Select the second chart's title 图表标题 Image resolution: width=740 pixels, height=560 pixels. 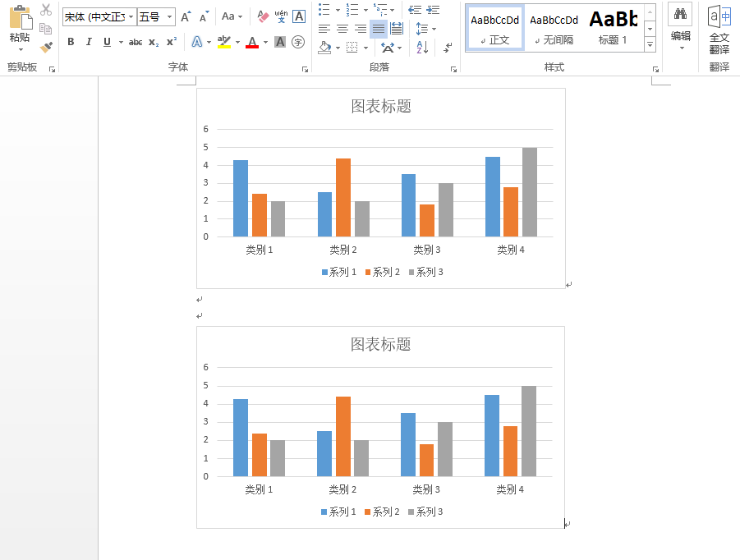380,344
